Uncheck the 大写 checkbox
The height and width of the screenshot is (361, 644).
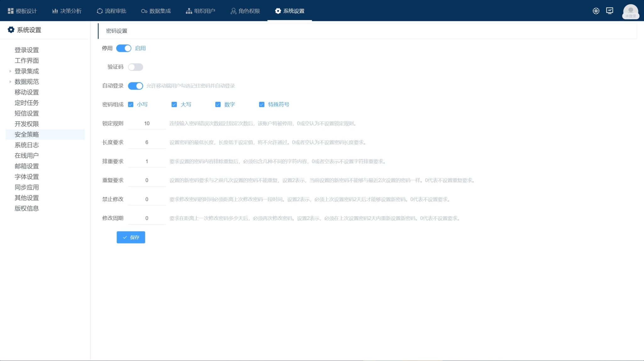click(x=174, y=104)
